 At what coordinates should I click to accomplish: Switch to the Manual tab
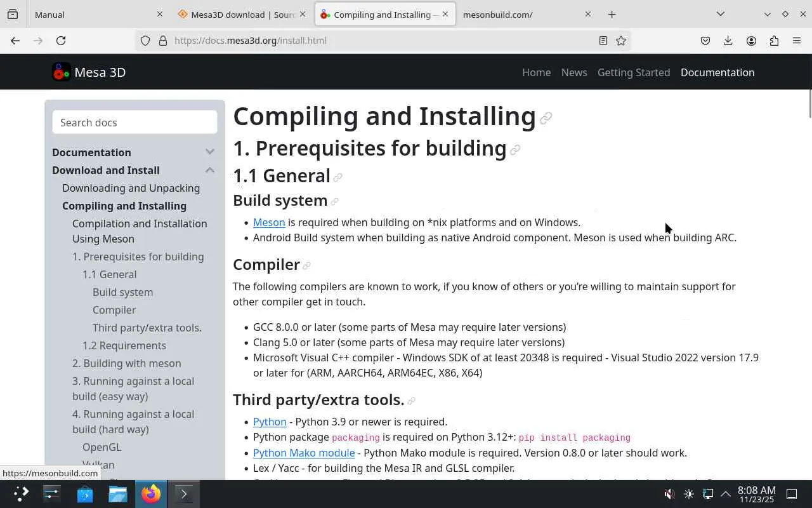pos(98,14)
